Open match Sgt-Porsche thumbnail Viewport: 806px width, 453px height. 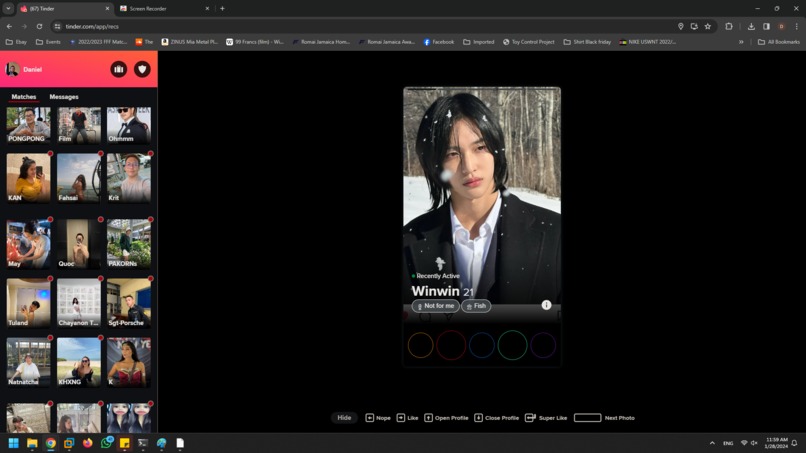[129, 303]
